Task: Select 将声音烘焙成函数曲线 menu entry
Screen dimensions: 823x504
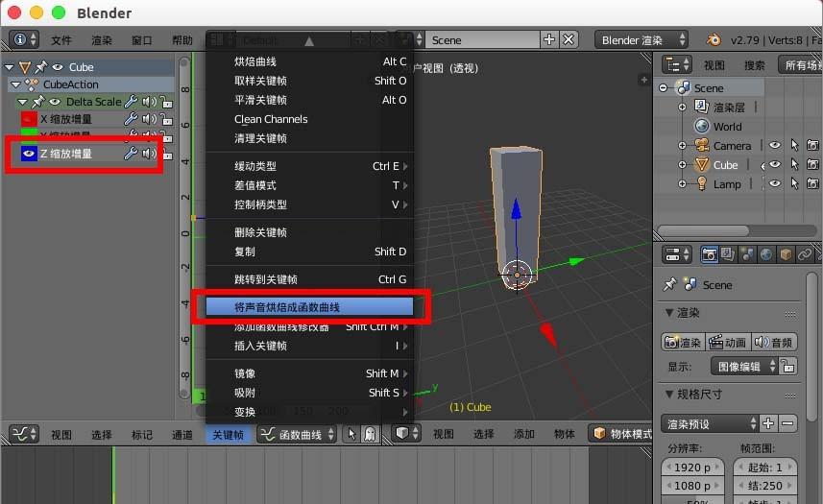Action: [309, 307]
